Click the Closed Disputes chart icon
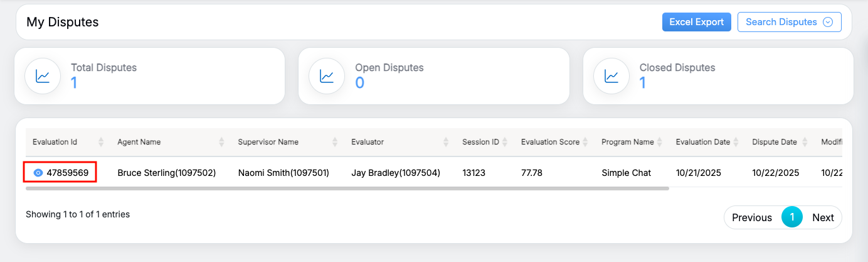The image size is (868, 262). pyautogui.click(x=611, y=76)
